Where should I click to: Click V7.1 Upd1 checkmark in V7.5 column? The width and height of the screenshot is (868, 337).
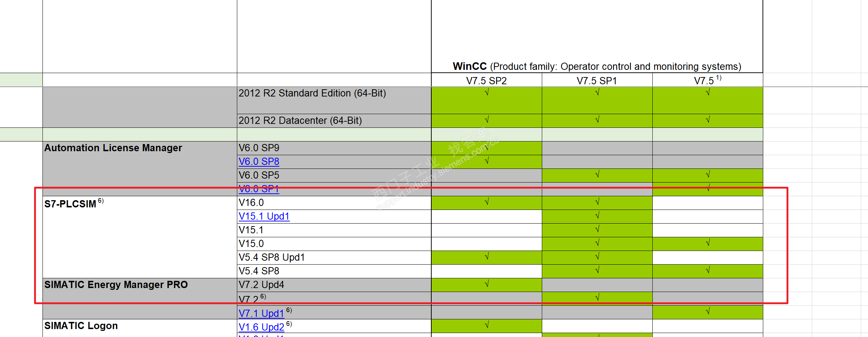(708, 312)
